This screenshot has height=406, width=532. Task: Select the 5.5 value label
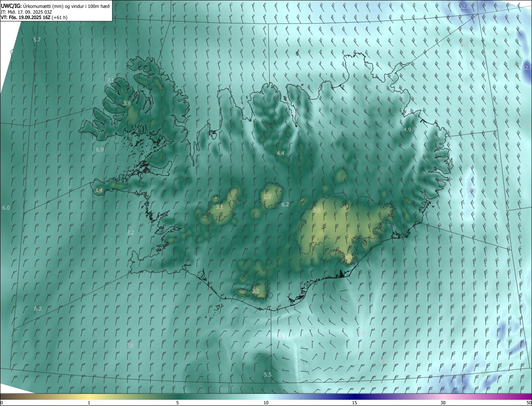pos(268,374)
